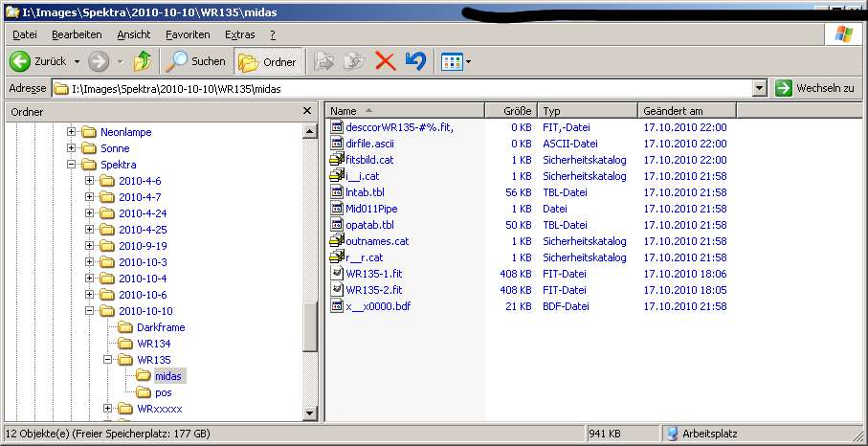Viewport: 868px width, 446px height.
Task: Select the fitsbild.cat catalog file
Action: pyautogui.click(x=369, y=160)
